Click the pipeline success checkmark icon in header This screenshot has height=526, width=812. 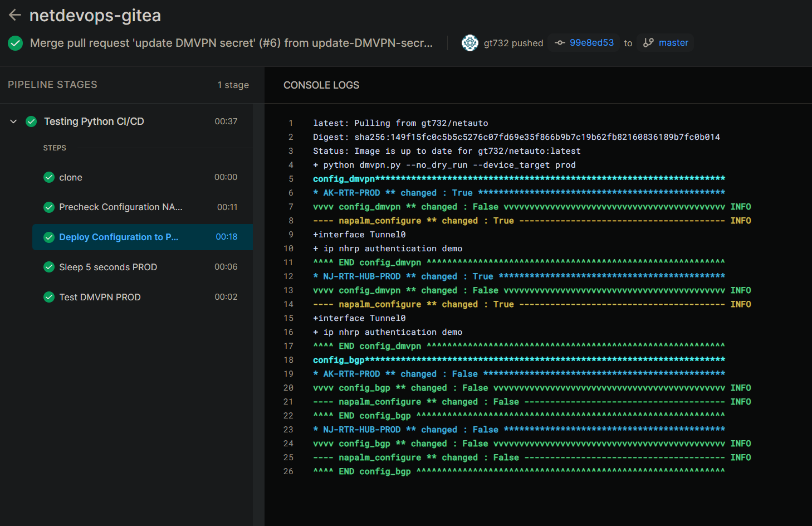pyautogui.click(x=16, y=43)
